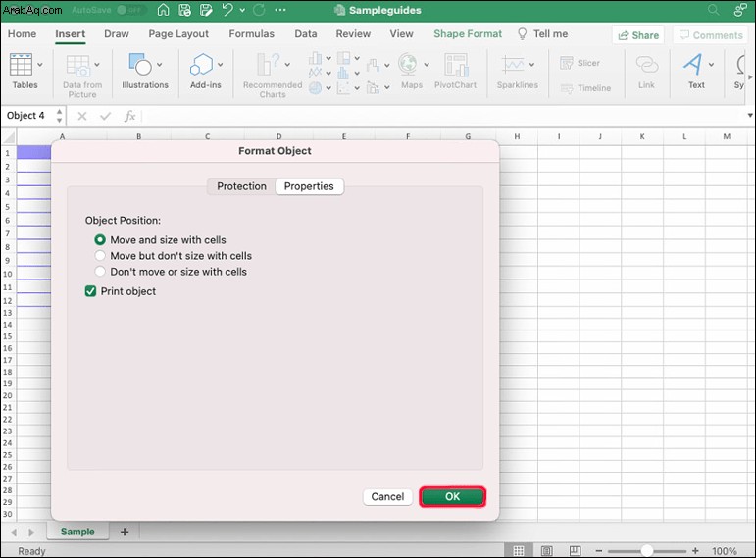
Task: Expand the Text dropdown arrow
Action: pyautogui.click(x=711, y=64)
